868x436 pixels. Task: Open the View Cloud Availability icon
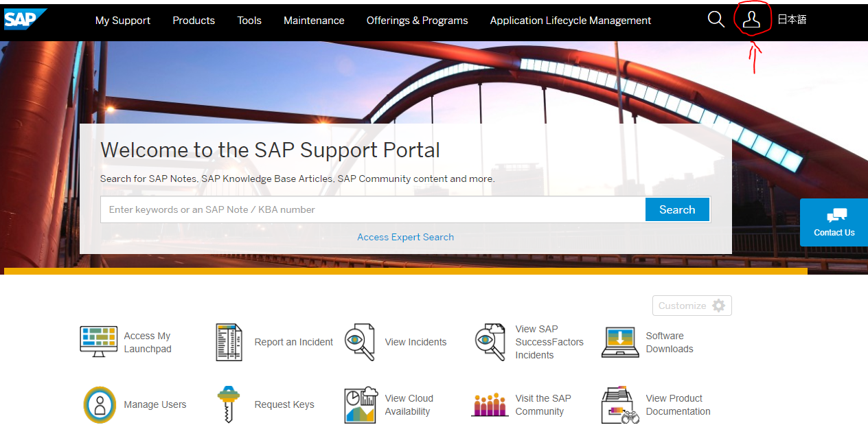coord(361,404)
